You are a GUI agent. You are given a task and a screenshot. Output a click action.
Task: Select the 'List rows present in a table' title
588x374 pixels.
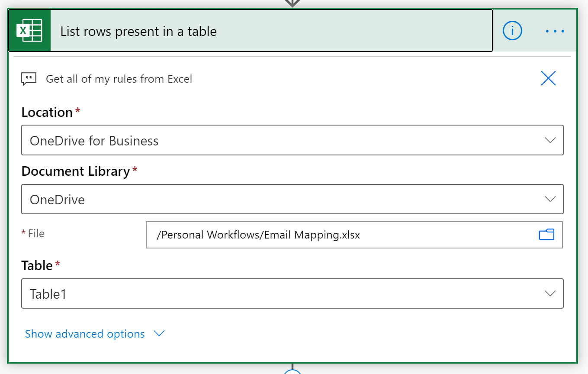click(x=138, y=31)
